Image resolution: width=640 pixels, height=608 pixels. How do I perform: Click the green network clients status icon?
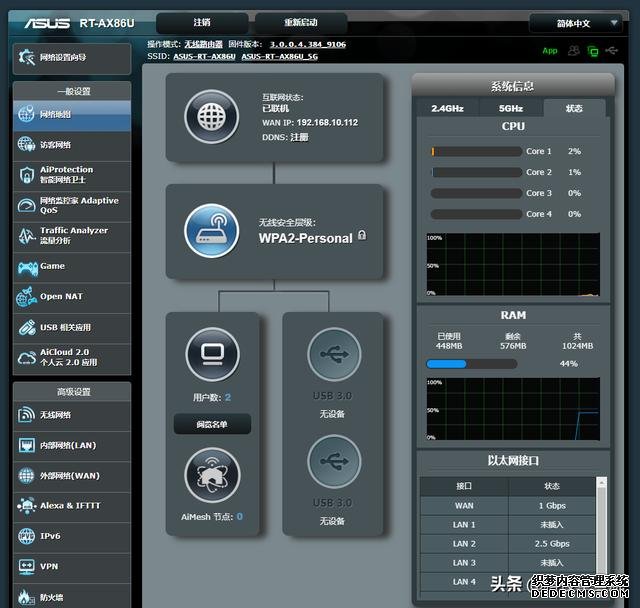[593, 51]
